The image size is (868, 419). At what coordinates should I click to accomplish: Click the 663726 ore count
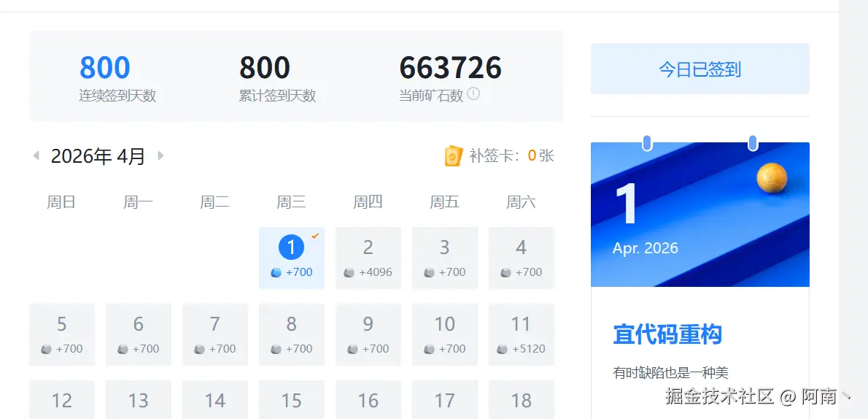click(451, 68)
